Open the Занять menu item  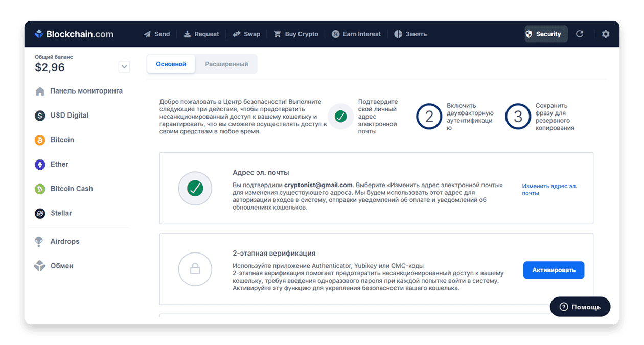(x=410, y=34)
